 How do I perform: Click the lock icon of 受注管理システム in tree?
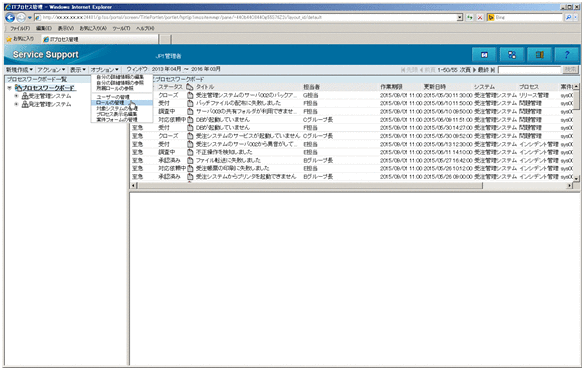pos(25,96)
